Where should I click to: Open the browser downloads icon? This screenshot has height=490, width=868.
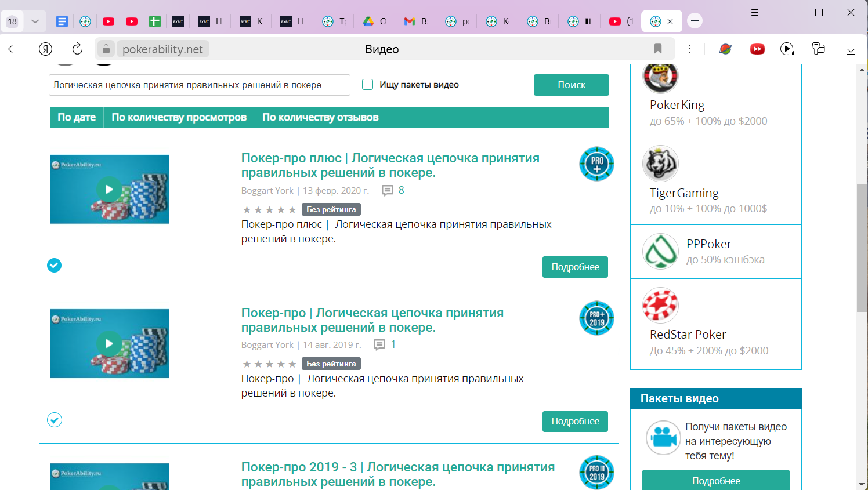[851, 49]
